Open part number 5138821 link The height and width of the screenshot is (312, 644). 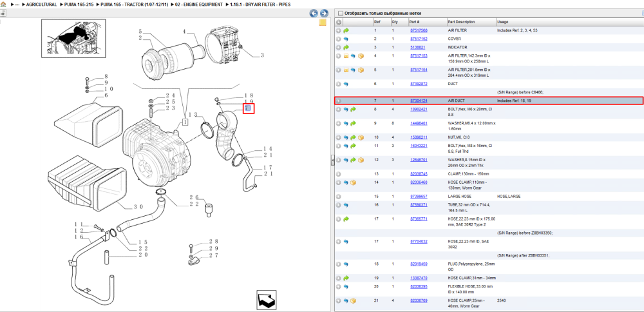(418, 47)
